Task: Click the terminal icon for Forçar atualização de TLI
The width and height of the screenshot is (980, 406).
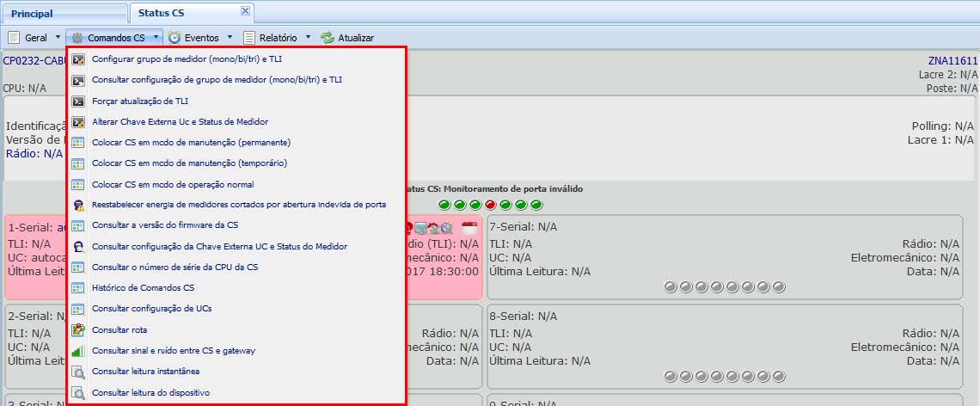Action: 78,101
